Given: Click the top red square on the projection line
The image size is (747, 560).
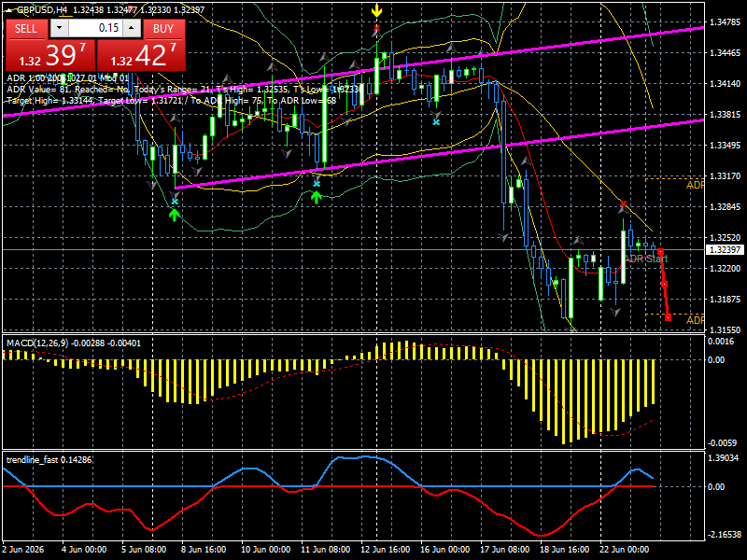Looking at the screenshot, I should pos(660,252).
